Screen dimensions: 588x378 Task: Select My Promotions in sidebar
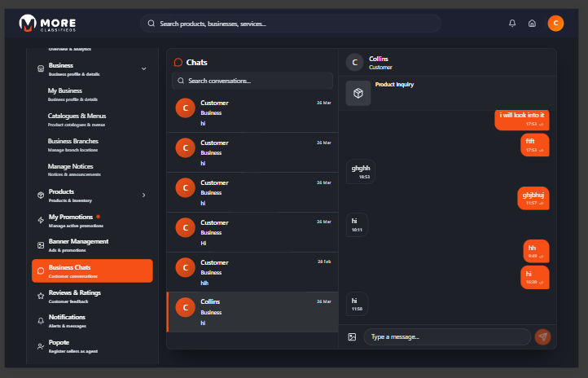pyautogui.click(x=71, y=220)
